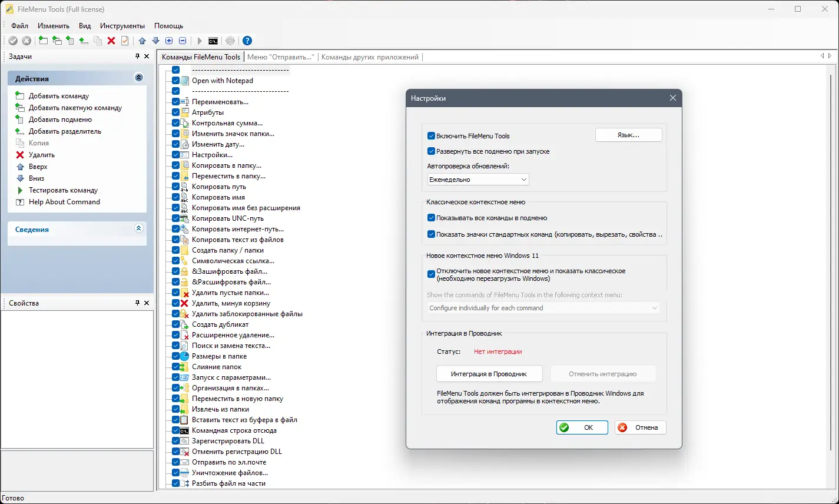This screenshot has width=839, height=504.
Task: Click the gray checkmark apply toolbar icon
Action: click(13, 41)
